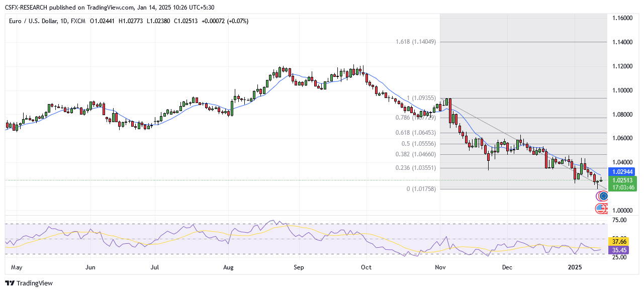
Task: Click the green 1.02513 current price label
Action: tap(622, 180)
